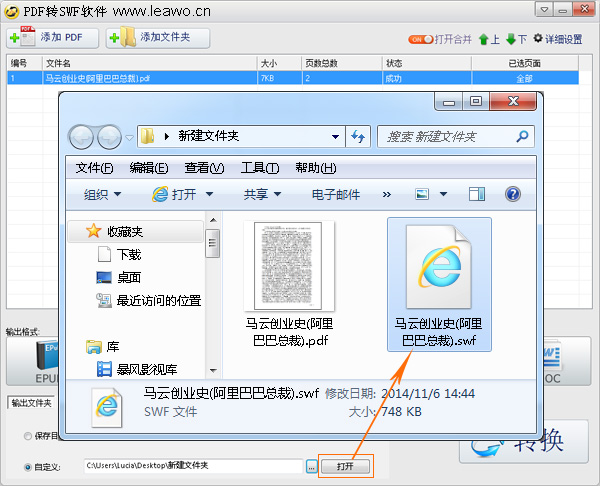Click navigation pane scrollbar down arrow

click(x=213, y=370)
